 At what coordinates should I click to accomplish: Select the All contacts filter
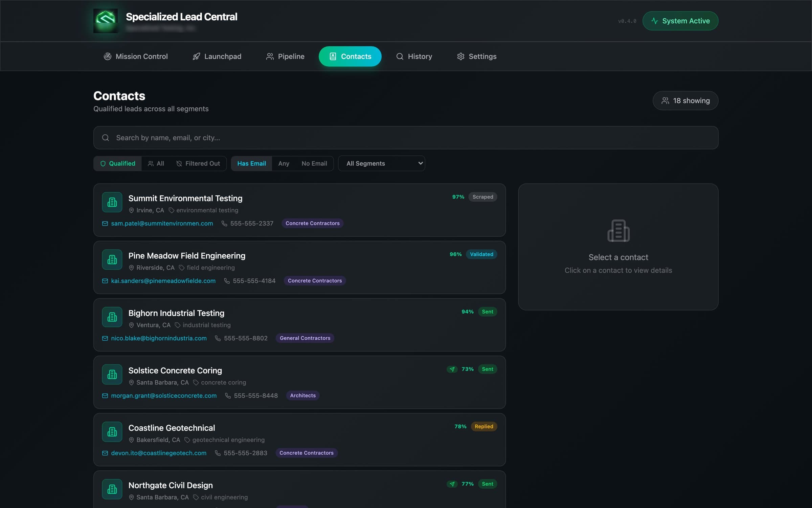(156, 164)
